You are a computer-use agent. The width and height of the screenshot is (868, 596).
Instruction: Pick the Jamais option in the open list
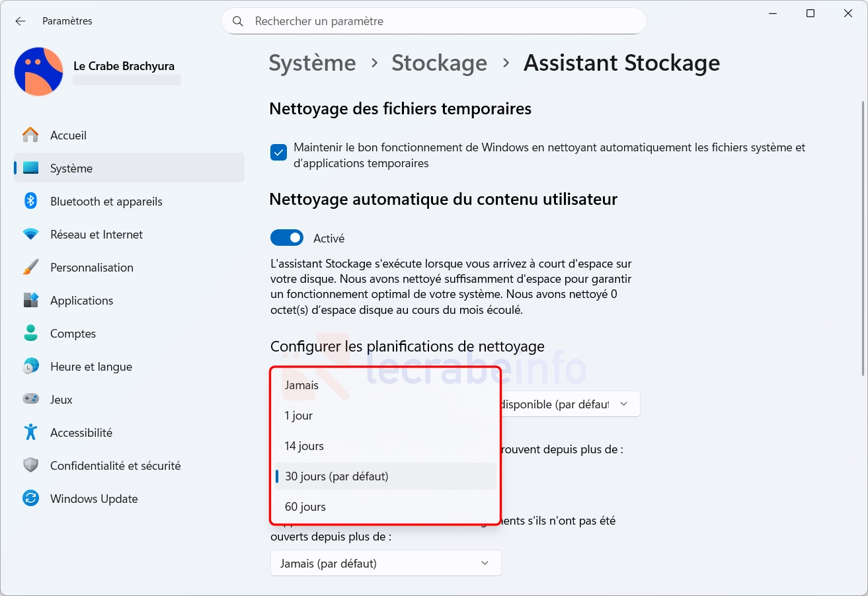click(301, 385)
